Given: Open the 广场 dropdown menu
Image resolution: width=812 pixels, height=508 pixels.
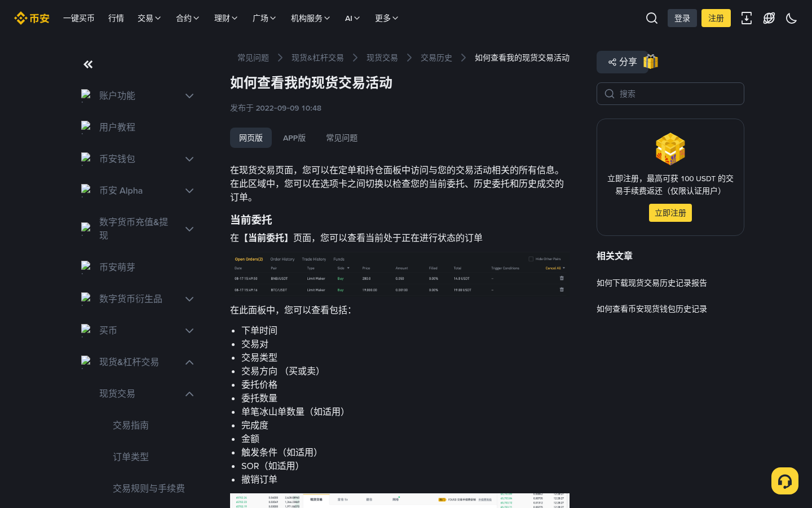Looking at the screenshot, I should (x=264, y=18).
